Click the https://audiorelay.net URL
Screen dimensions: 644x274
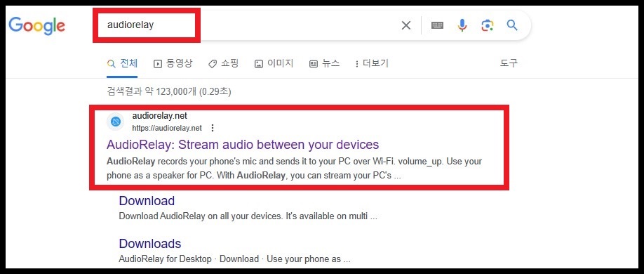[167, 128]
